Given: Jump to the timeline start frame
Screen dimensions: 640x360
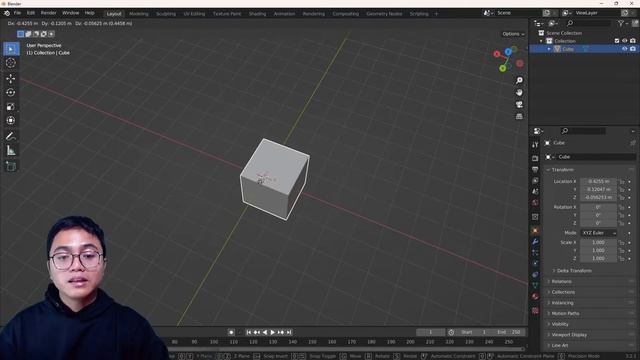Looking at the screenshot, I should click(249, 332).
